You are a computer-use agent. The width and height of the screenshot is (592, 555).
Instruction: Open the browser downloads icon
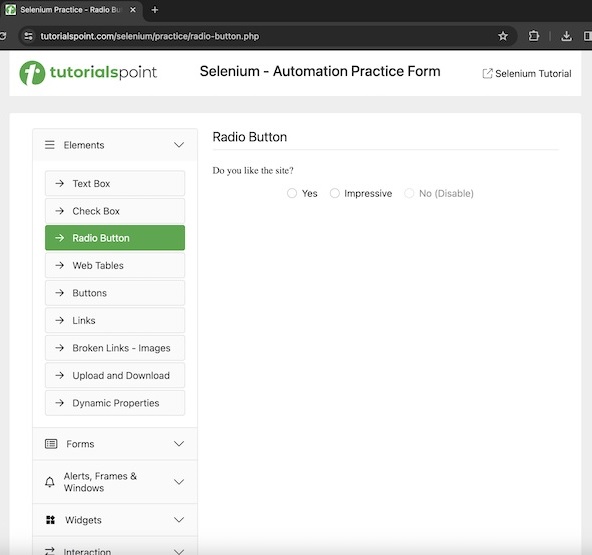coord(566,36)
